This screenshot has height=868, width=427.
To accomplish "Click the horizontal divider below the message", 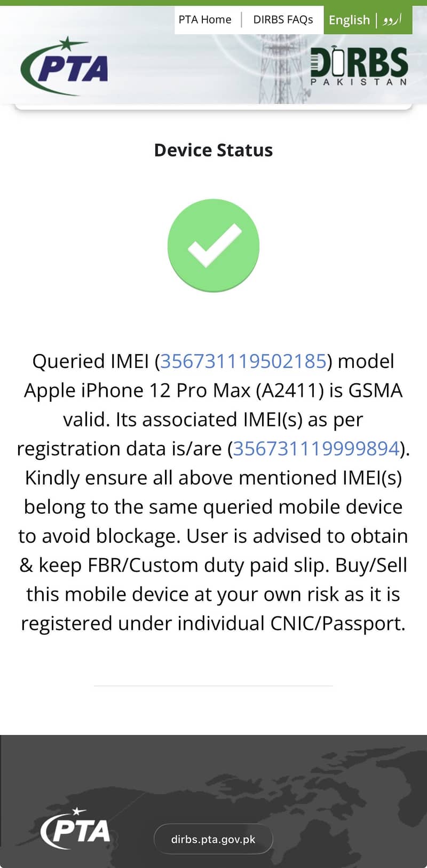I will [213, 685].
